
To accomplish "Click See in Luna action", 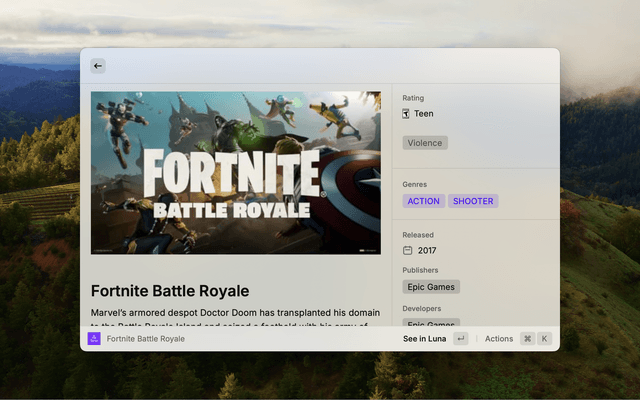I will (x=424, y=339).
